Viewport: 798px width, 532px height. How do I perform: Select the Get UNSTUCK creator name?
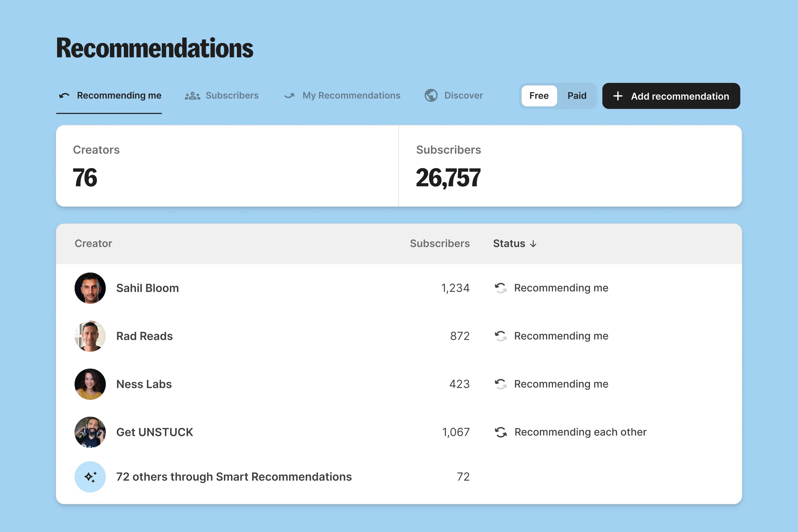point(155,432)
